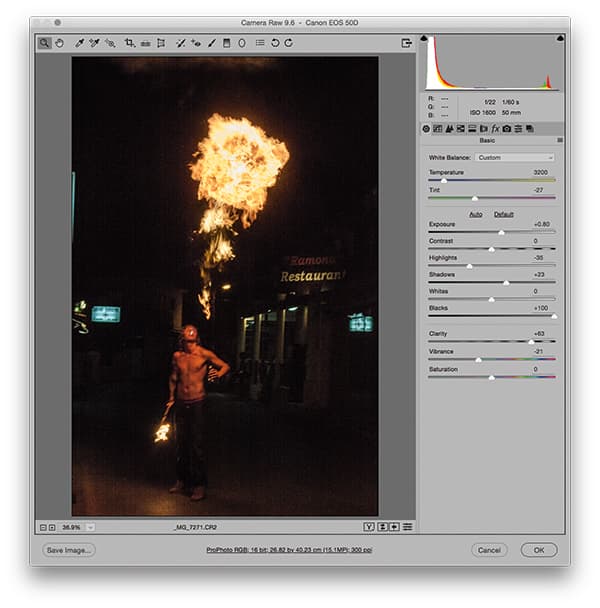Viewport: 600px width, 608px height.
Task: Click the full screen mode icon at toolbar's right end
Action: [406, 43]
